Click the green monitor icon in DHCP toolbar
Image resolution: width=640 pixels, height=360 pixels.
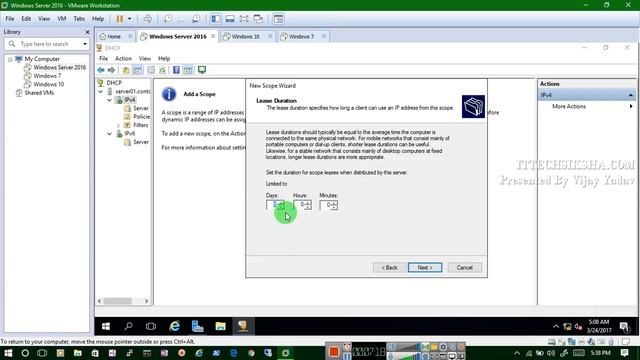pos(202,70)
